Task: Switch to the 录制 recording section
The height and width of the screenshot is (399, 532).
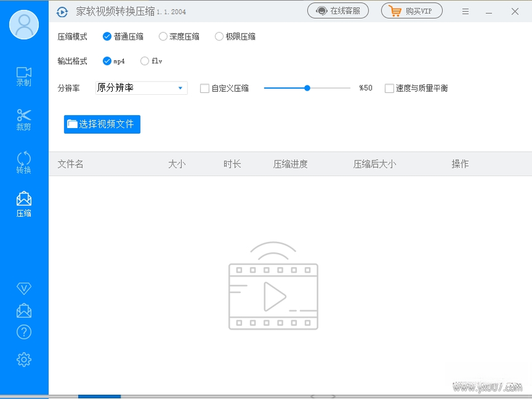Action: point(24,76)
